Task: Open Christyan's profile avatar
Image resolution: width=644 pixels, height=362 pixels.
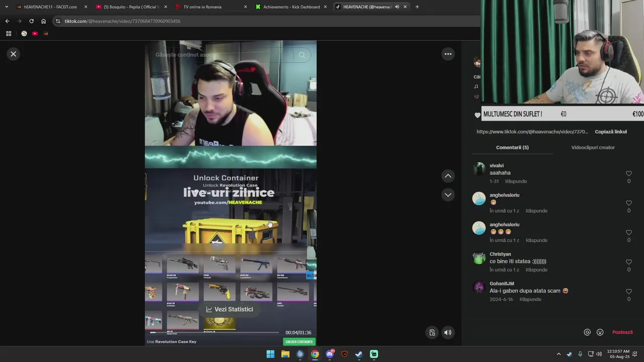Action: 479,257
